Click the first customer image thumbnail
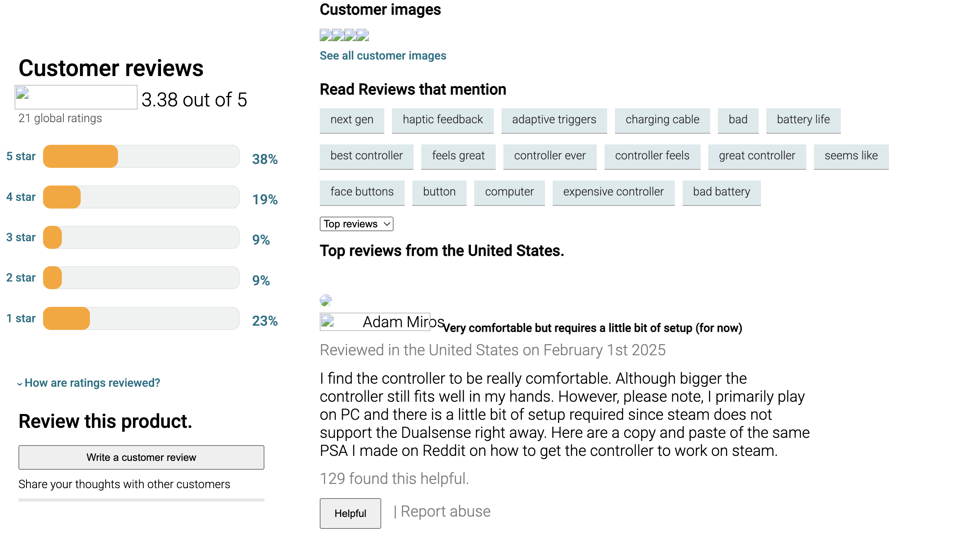The image size is (980, 540). (326, 35)
